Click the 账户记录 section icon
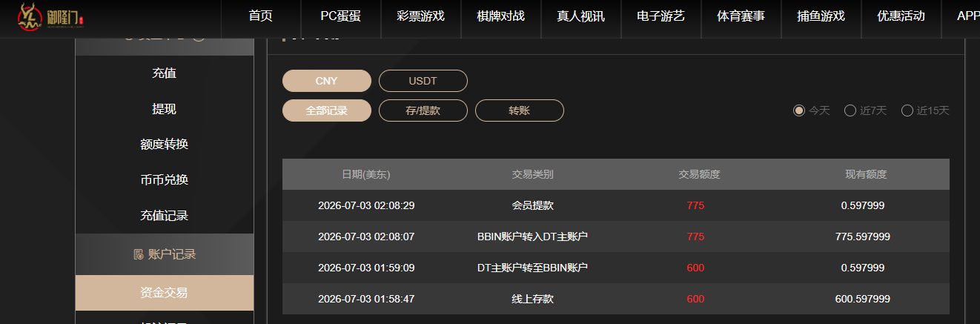The width and height of the screenshot is (980, 324). click(138, 254)
